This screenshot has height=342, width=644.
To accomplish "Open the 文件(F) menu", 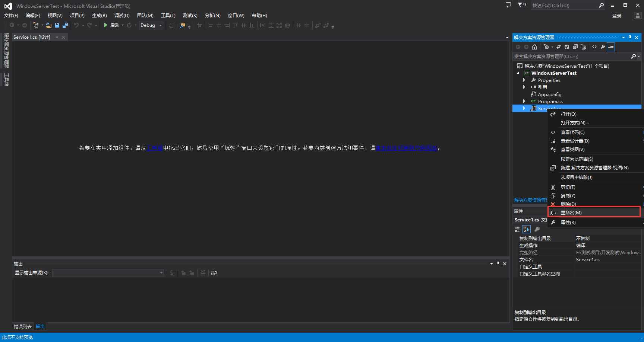I will pos(11,16).
